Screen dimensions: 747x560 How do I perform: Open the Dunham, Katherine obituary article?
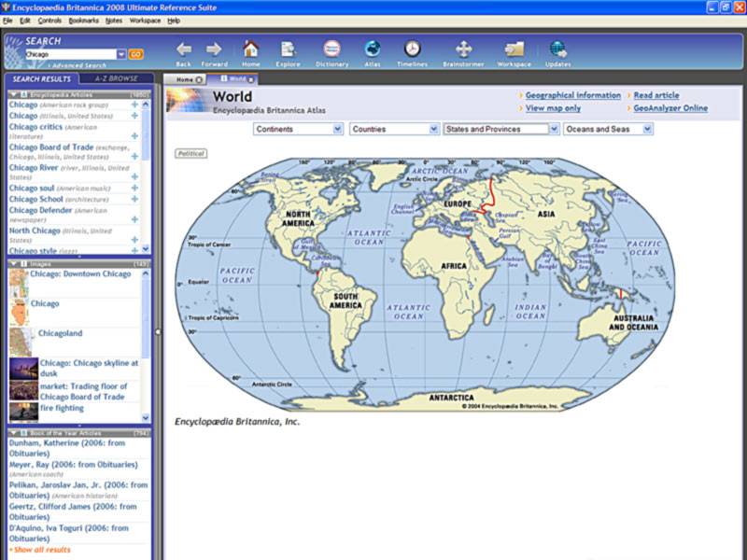67,448
